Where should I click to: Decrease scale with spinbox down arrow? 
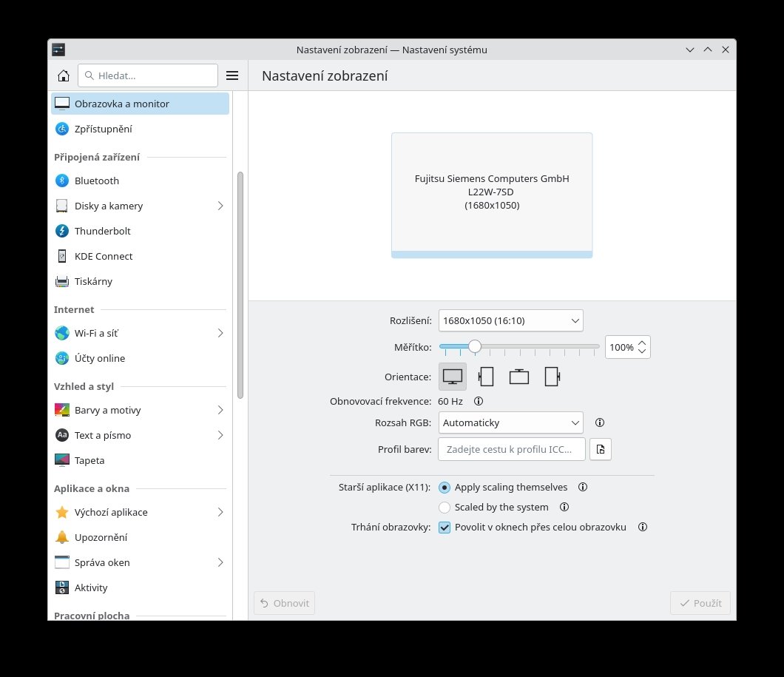(x=642, y=351)
